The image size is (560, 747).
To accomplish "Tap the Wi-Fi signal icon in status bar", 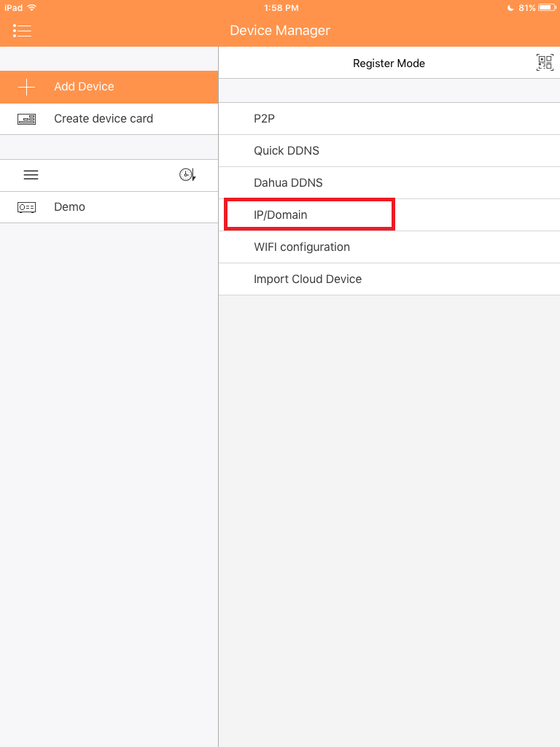I will tap(32, 7).
